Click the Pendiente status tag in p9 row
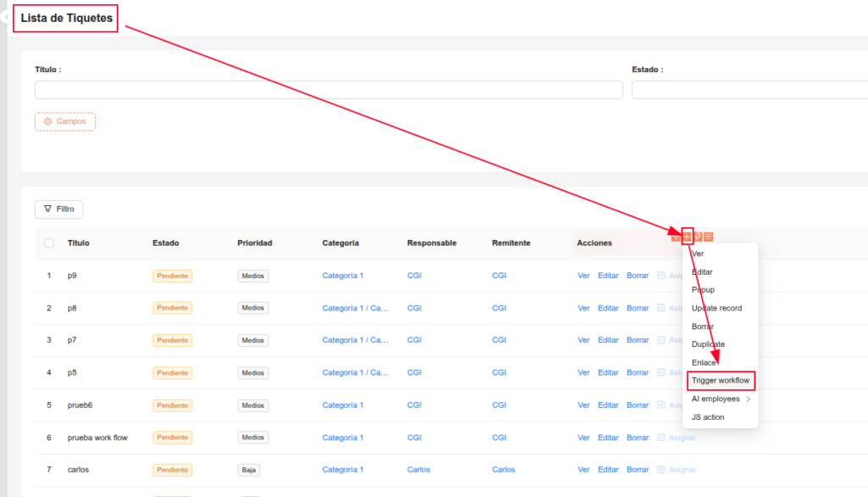Screen dimensions: 868x497 pyautogui.click(x=172, y=276)
